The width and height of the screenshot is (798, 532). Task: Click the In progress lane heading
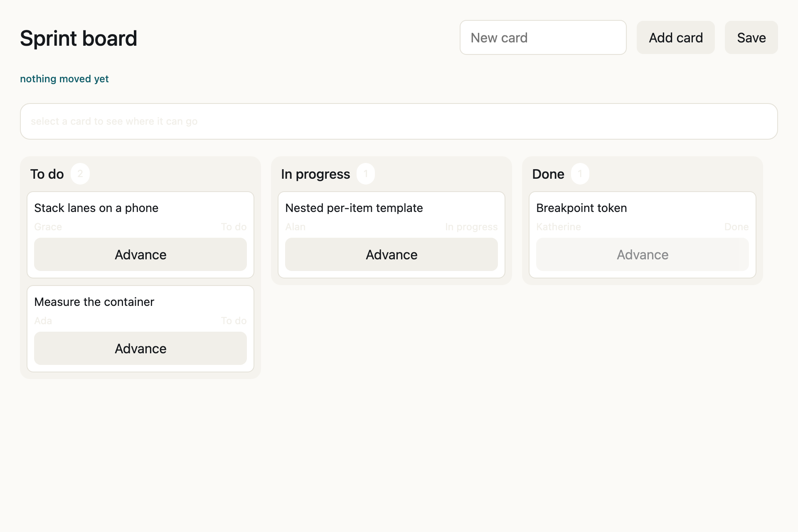pos(315,174)
